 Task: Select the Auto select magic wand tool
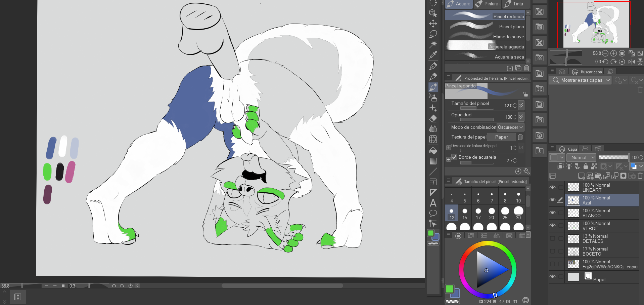(433, 44)
